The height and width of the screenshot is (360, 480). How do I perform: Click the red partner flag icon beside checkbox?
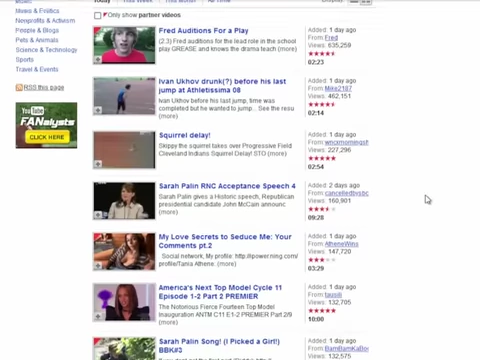105,15
